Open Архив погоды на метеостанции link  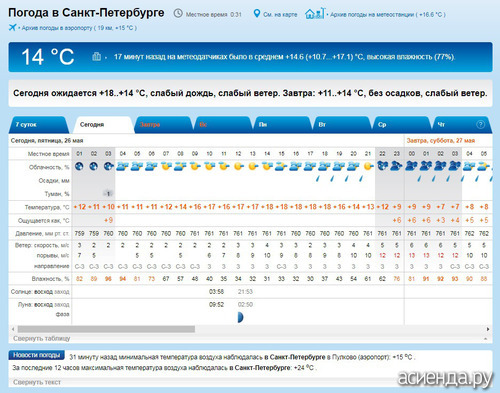coord(388,14)
